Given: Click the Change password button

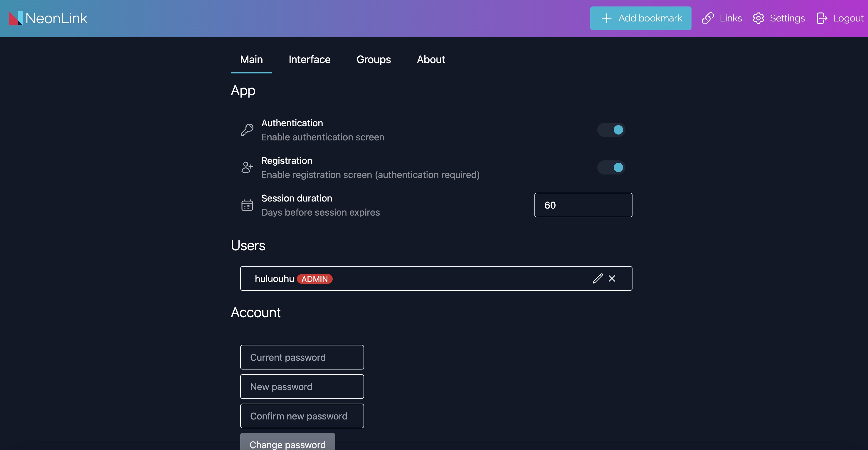Looking at the screenshot, I should click(x=287, y=442).
